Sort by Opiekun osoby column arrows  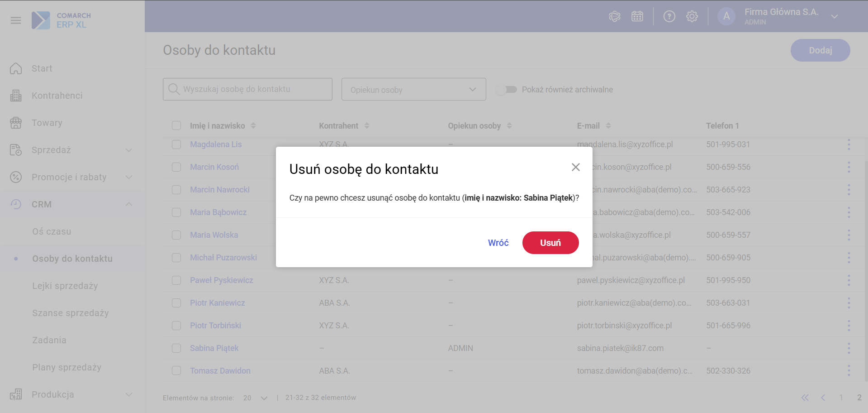point(509,125)
